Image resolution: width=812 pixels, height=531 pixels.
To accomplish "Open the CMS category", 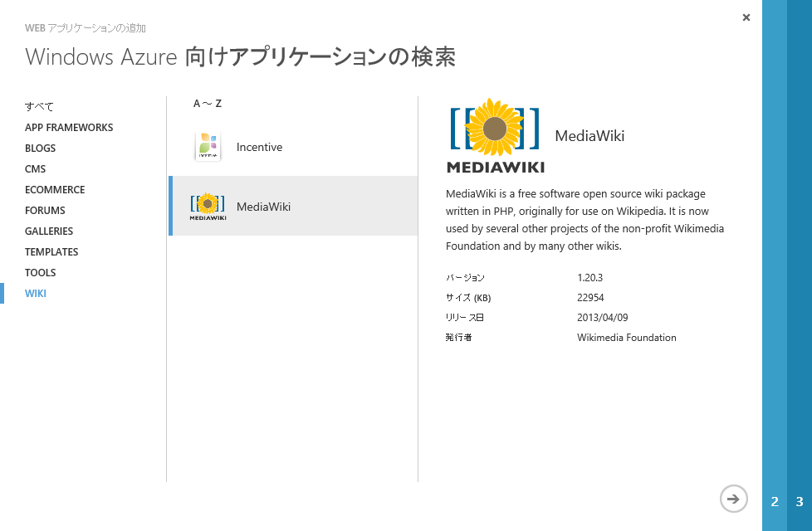I will click(x=35, y=168).
